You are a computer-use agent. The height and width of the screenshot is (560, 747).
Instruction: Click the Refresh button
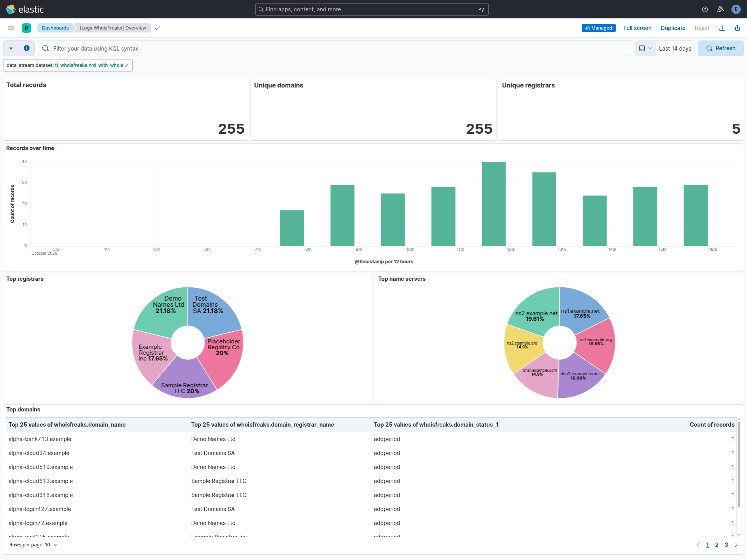point(721,48)
